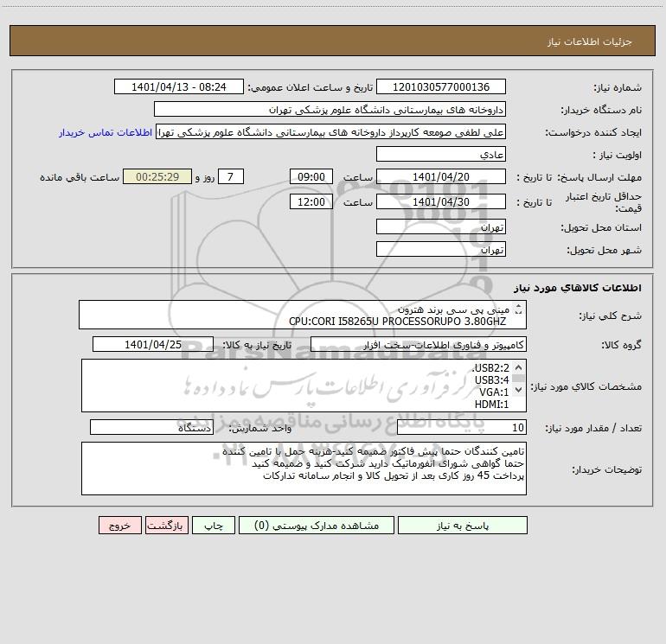The height and width of the screenshot is (644, 666).
Task: Click the section heading 'اطلاعات کالاهای مورد نیاز'
Action: tap(577, 288)
